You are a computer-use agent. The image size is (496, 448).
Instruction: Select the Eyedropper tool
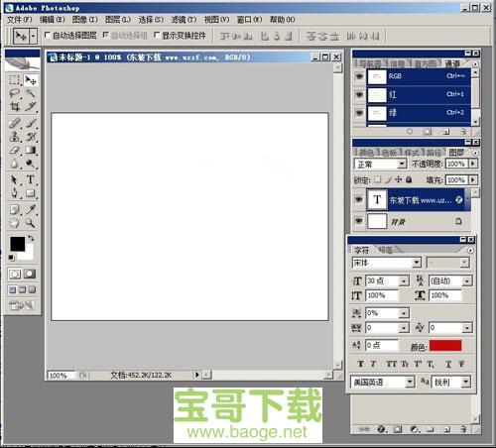coord(31,209)
